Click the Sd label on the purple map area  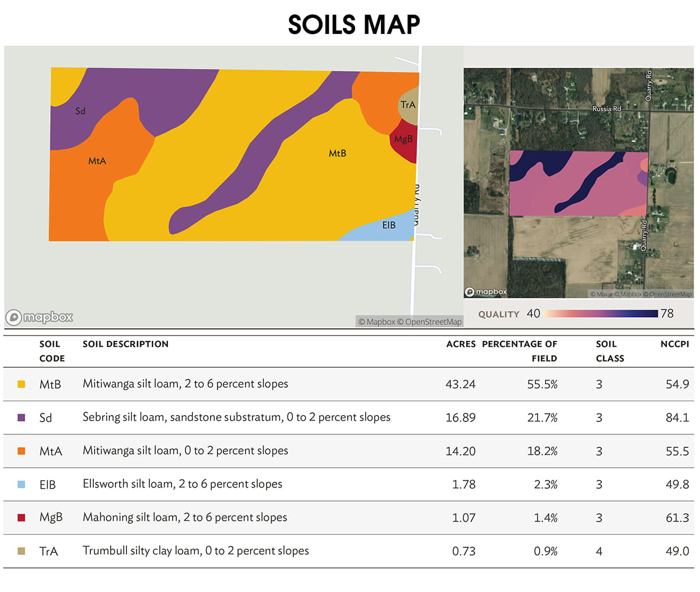tap(80, 111)
